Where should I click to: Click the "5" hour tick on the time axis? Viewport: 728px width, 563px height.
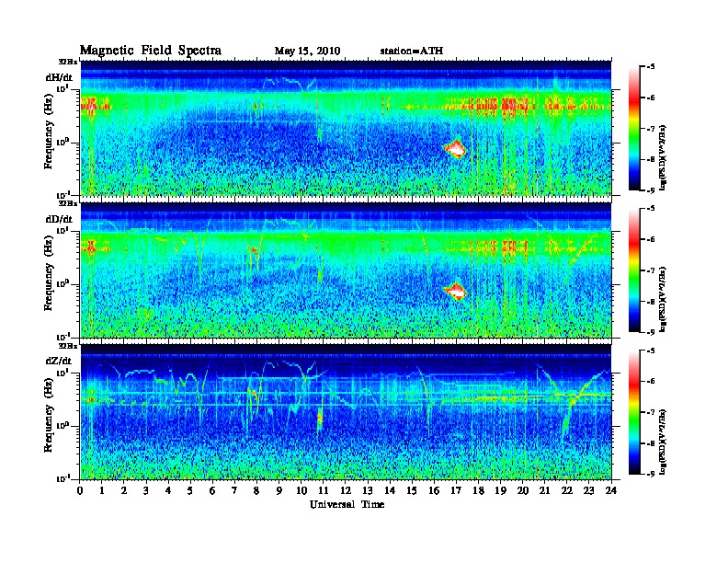pos(190,490)
